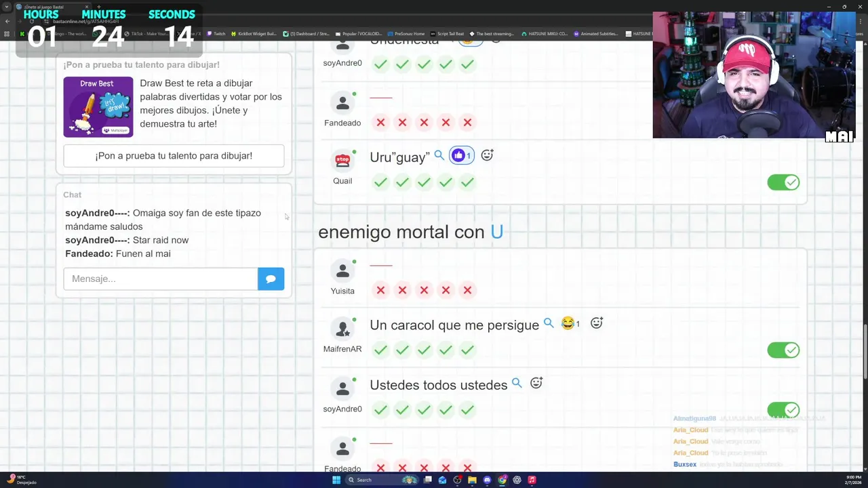The image size is (868, 488).
Task: Click the Chrome icon in the taskbar
Action: tap(502, 480)
